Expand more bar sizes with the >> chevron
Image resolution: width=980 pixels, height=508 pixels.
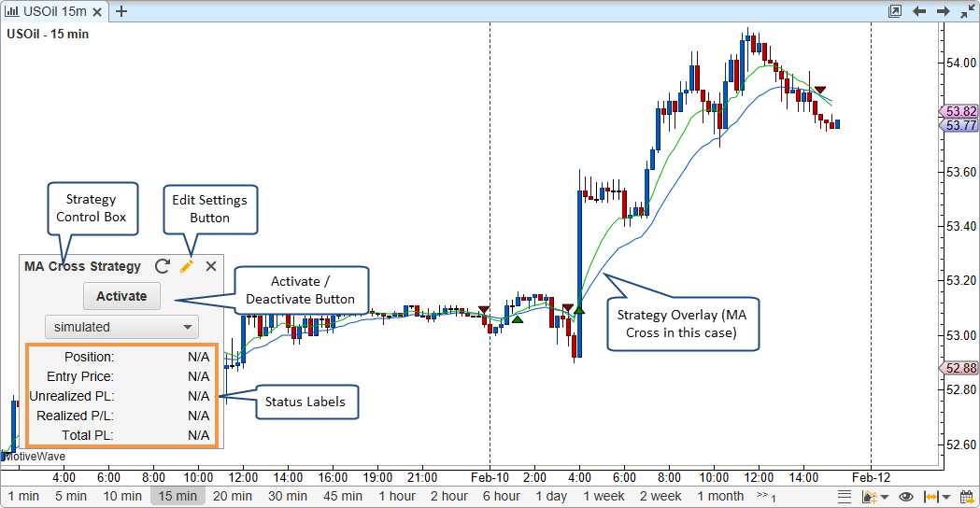(764, 496)
